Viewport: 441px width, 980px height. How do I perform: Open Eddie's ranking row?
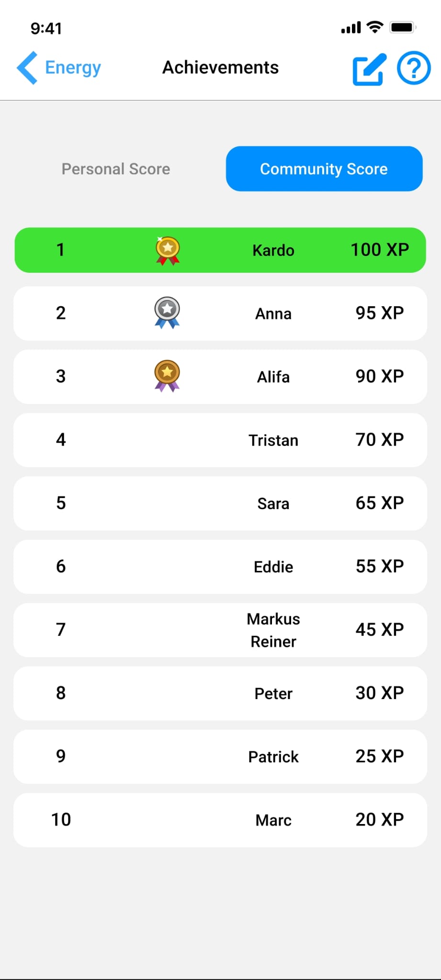tap(220, 567)
